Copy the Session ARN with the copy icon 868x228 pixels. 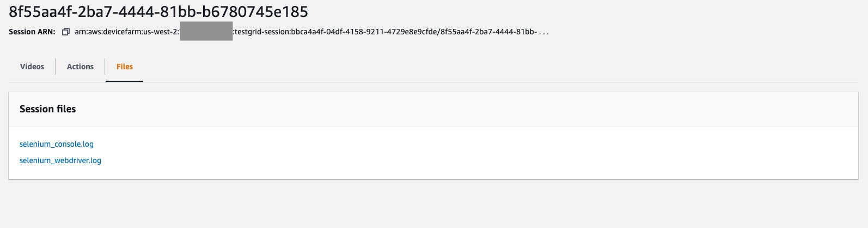click(x=65, y=32)
